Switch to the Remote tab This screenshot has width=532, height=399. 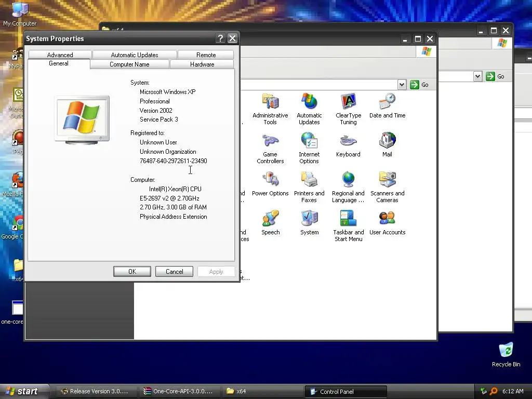point(206,55)
